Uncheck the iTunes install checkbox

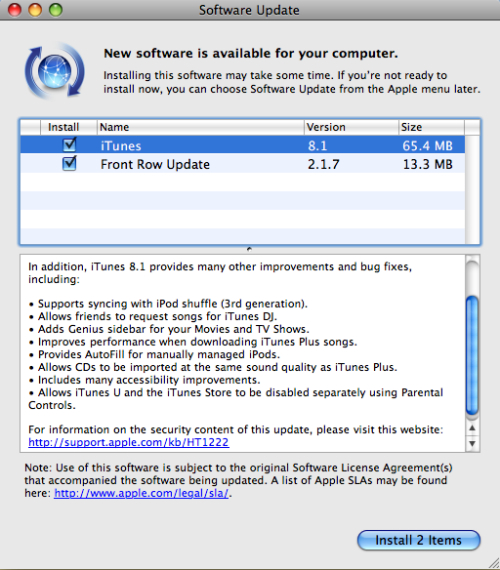69,145
